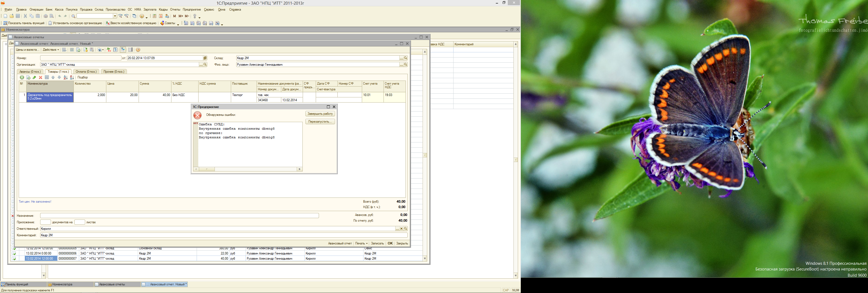
Task: Switch to Прочее (0 поз.) tab
Action: (x=114, y=71)
